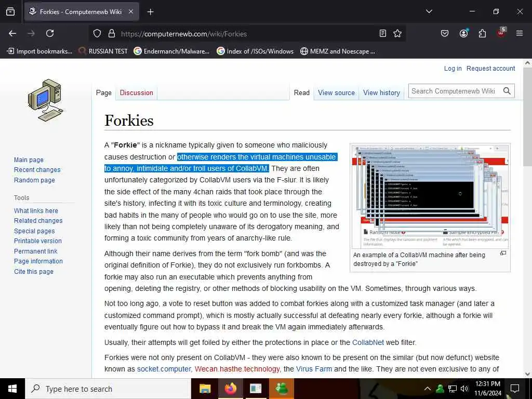Open Cite this page link
532x399 pixels.
34,271
